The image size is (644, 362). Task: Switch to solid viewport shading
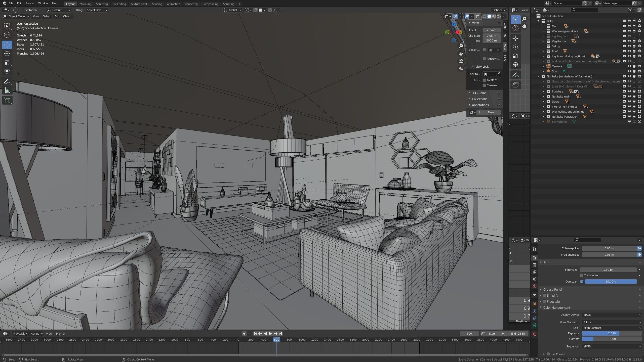point(489,16)
